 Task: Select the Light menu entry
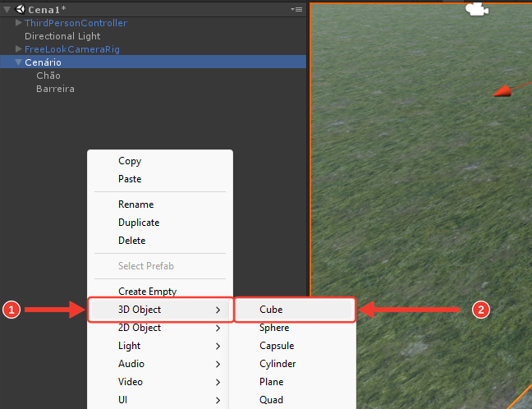[160, 346]
